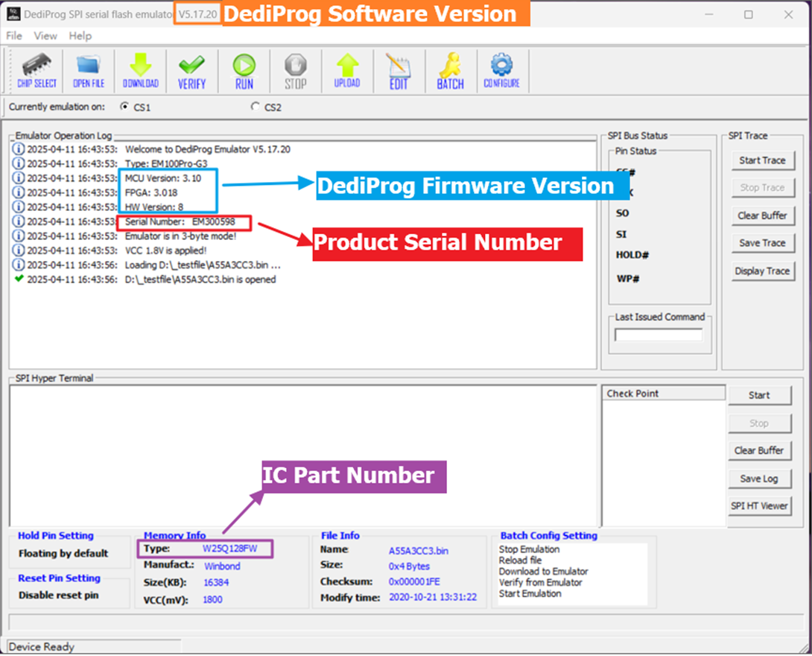The width and height of the screenshot is (812, 656).
Task: Click 'Stop Emulation' in Batch Config Setting
Action: tap(529, 550)
